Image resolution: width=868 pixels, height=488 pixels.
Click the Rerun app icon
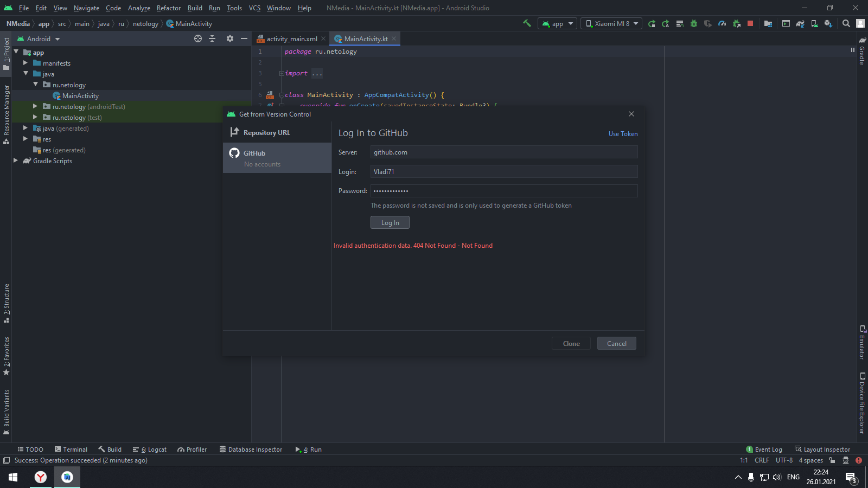point(652,23)
